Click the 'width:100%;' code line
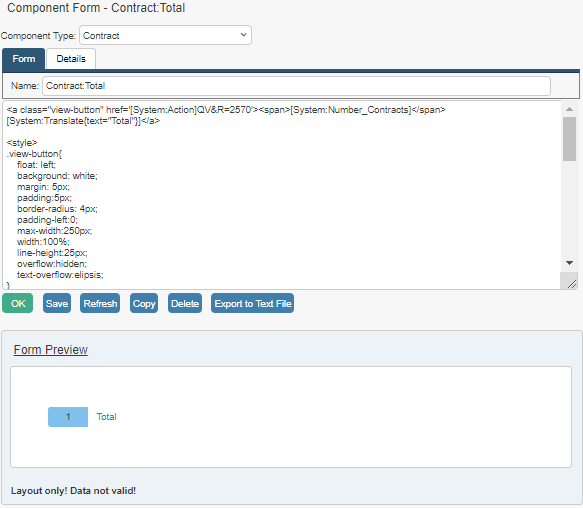Image resolution: width=583 pixels, height=508 pixels. click(x=43, y=242)
